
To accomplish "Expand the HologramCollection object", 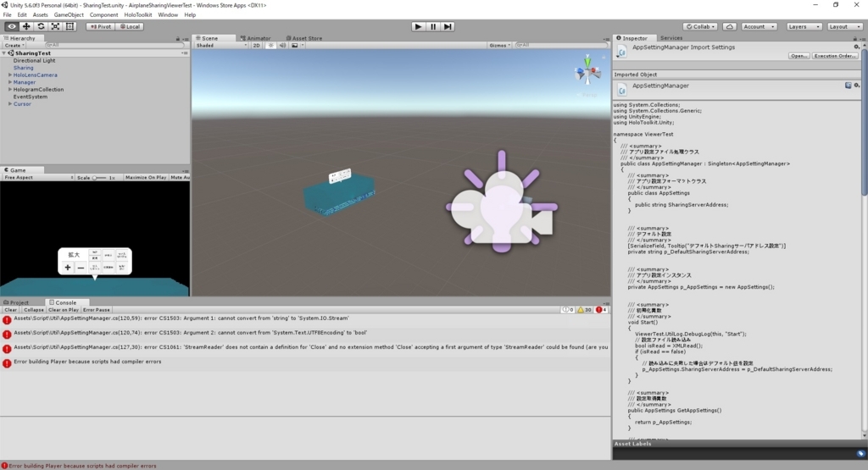I will (x=10, y=89).
